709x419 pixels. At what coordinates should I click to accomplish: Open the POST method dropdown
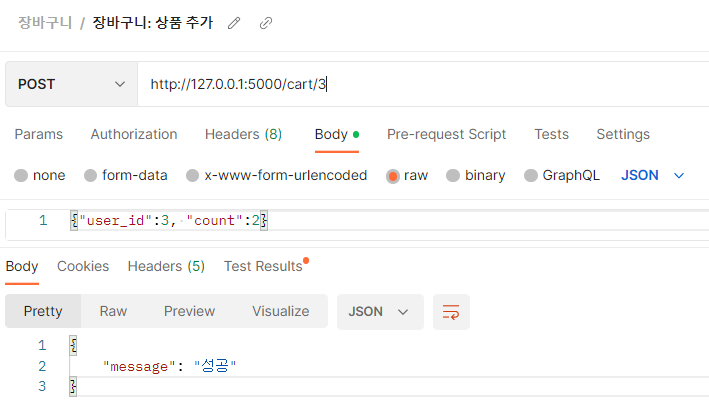[x=71, y=84]
